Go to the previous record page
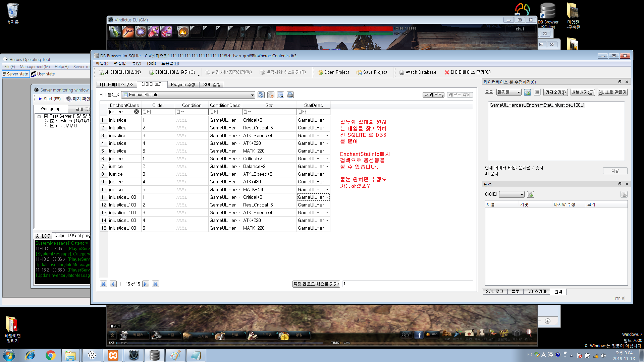Viewport: 644px width, 362px height. pos(113,284)
